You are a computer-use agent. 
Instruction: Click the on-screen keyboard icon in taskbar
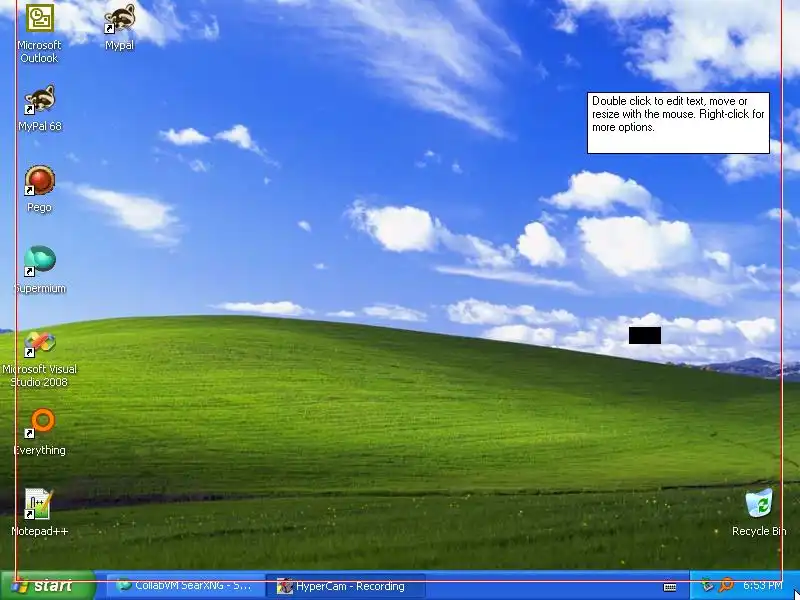670,587
